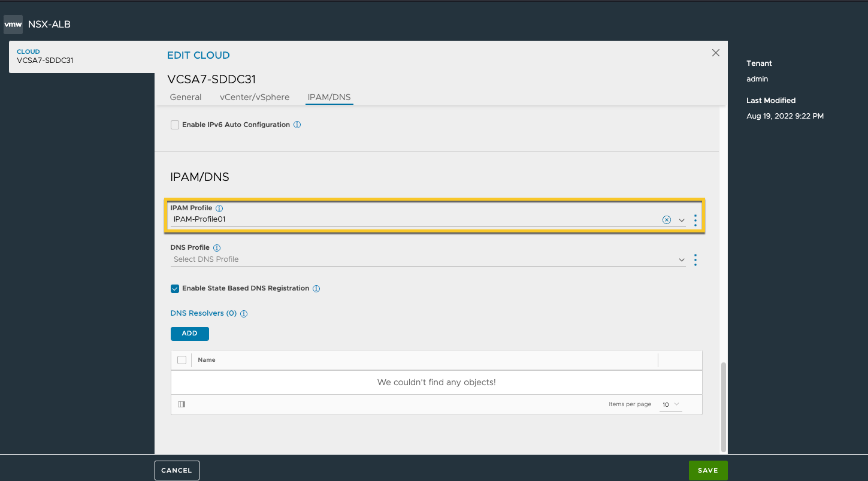Click the VMware logo icon
The height and width of the screenshot is (481, 868).
point(13,25)
